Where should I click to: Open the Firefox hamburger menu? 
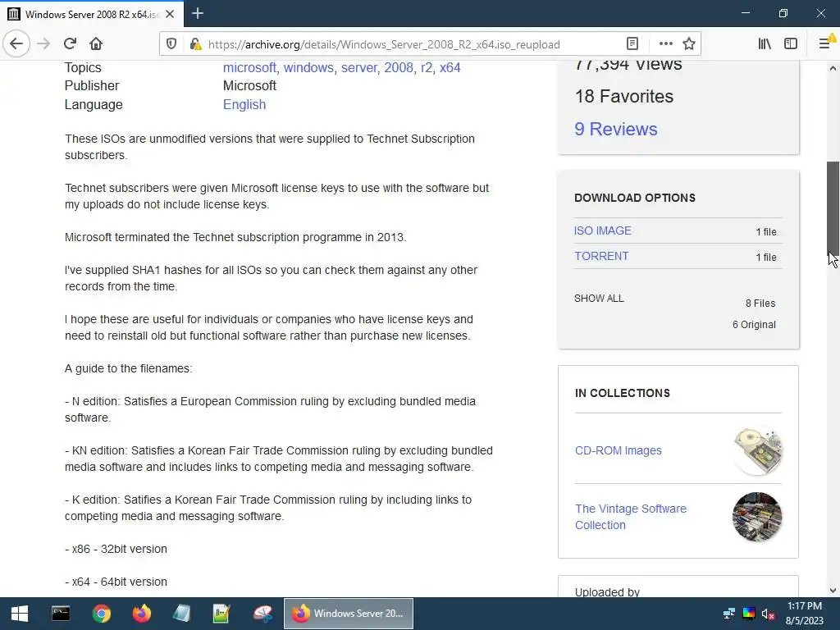pos(824,44)
